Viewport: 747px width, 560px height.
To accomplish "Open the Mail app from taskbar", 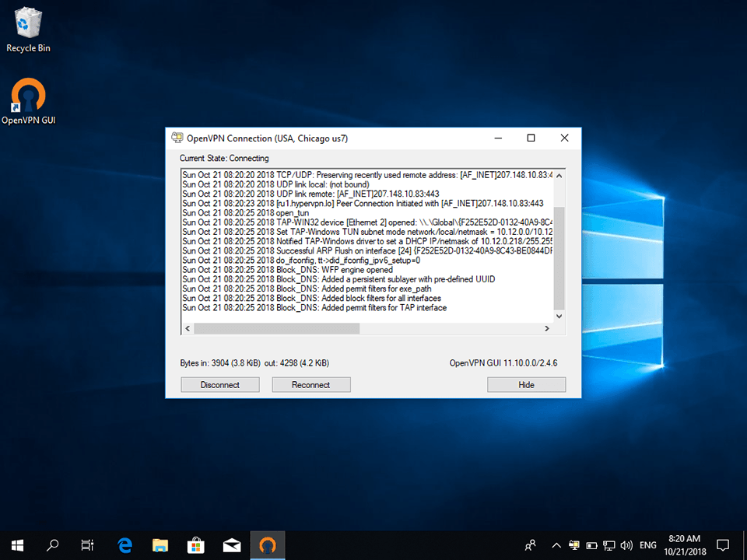I will pyautogui.click(x=232, y=545).
